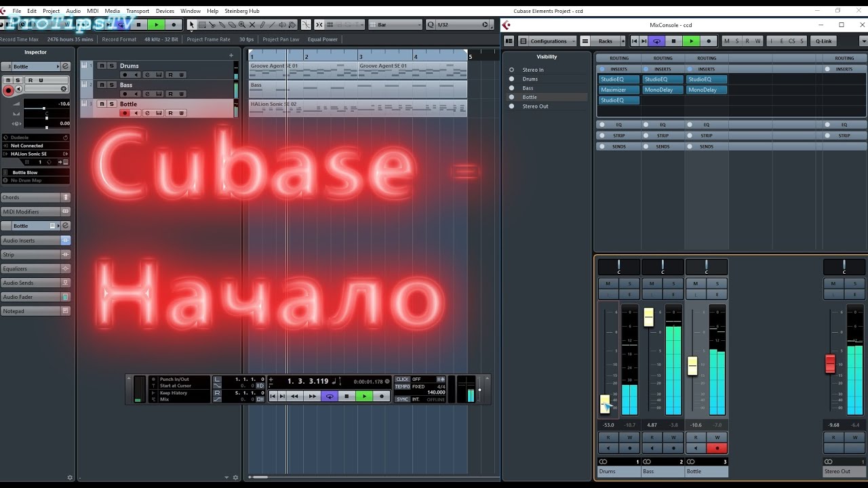Toggle Cycle loop in transport panel
This screenshot has height=488, width=868.
(330, 396)
